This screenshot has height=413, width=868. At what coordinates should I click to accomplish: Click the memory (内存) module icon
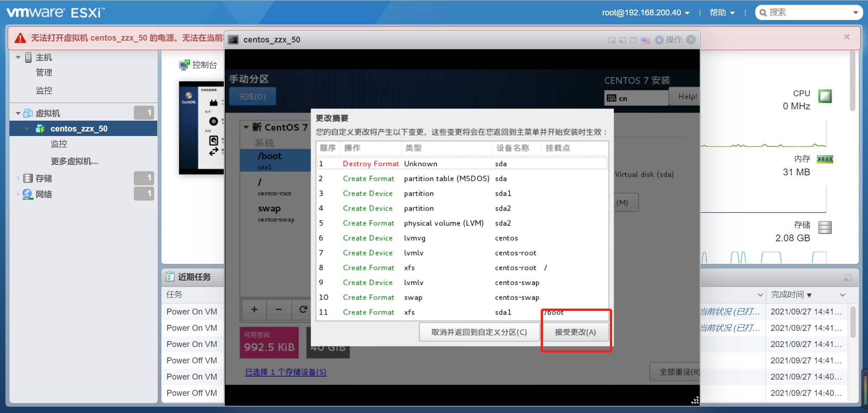[825, 159]
